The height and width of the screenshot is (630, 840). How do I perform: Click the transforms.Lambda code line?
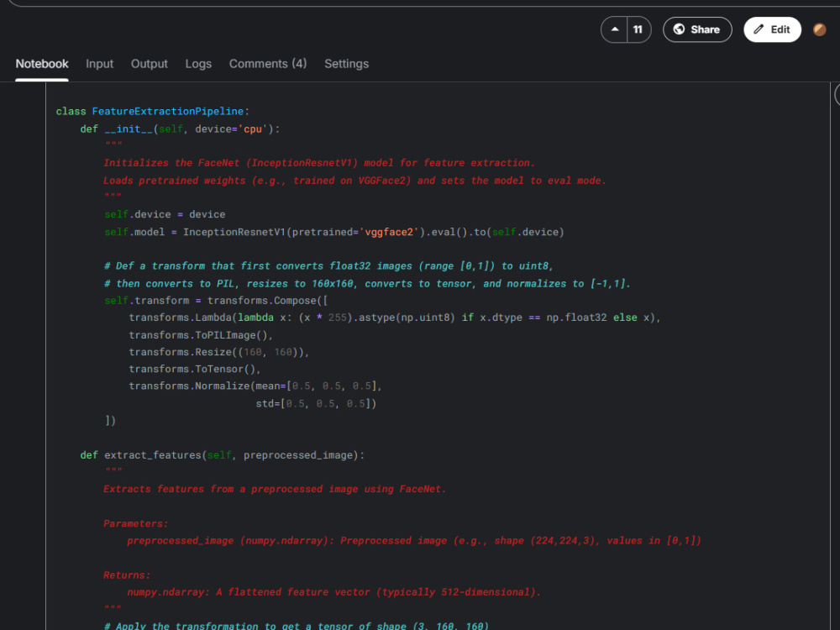[x=394, y=318]
